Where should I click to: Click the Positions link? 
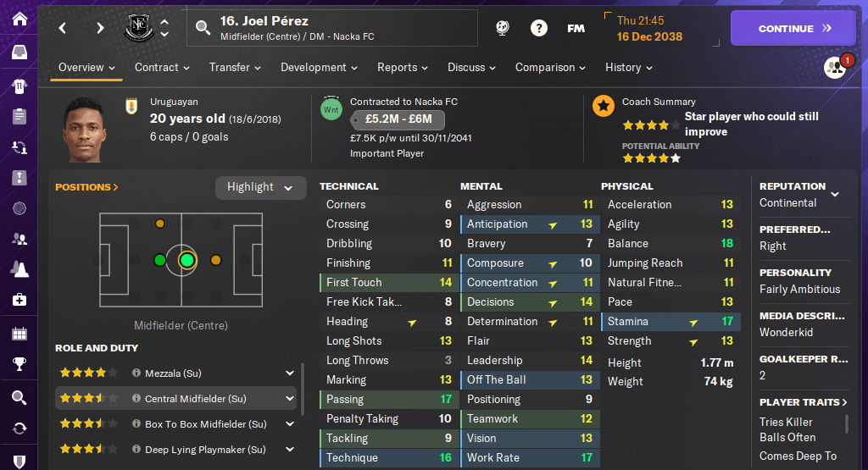click(86, 187)
